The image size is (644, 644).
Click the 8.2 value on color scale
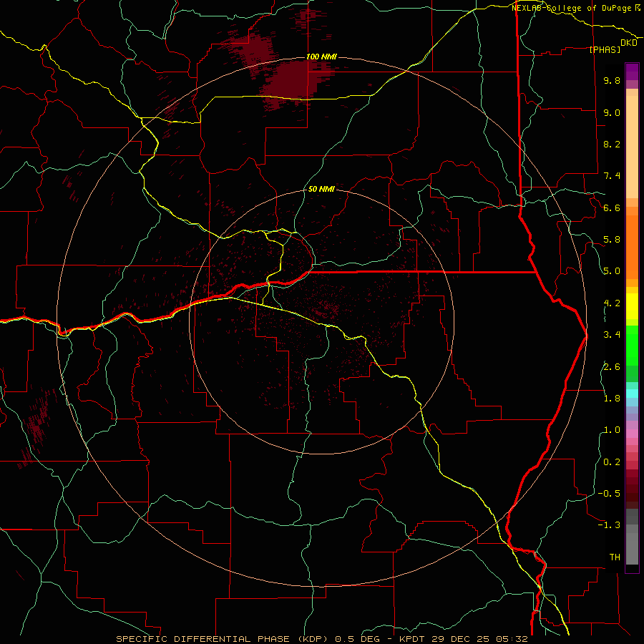coord(612,144)
